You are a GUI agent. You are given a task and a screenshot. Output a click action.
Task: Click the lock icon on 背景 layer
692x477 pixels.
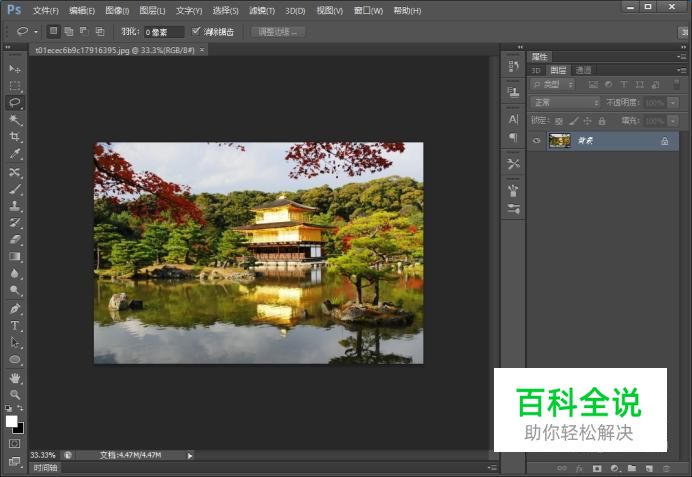point(664,142)
